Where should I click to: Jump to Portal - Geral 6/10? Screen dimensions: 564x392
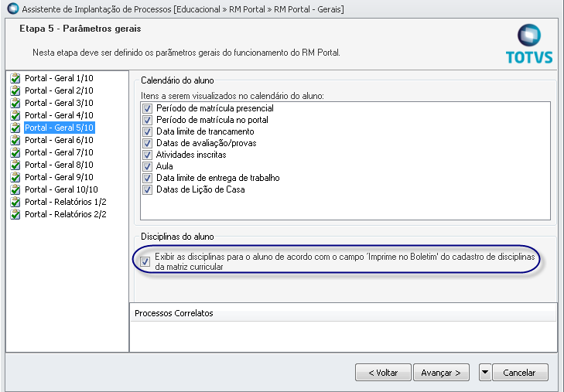coord(59,140)
